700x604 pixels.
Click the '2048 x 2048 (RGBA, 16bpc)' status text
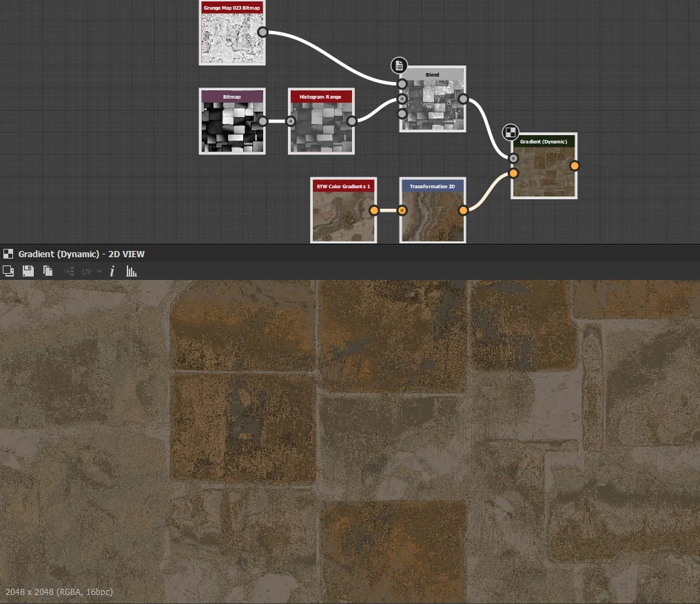point(59,592)
